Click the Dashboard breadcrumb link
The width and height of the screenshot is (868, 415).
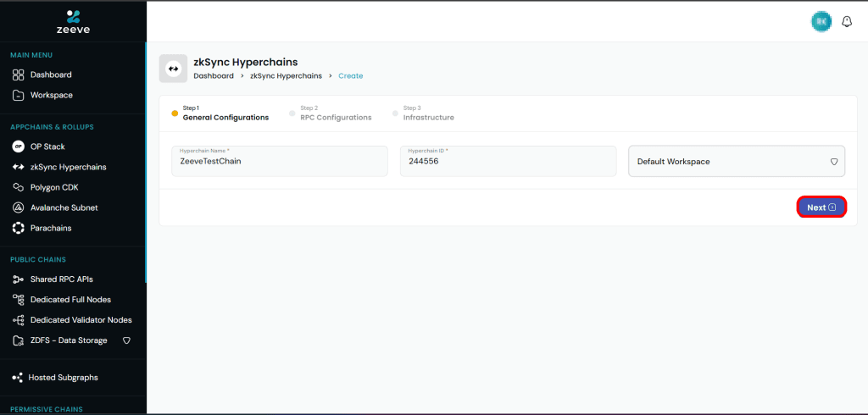click(x=214, y=76)
